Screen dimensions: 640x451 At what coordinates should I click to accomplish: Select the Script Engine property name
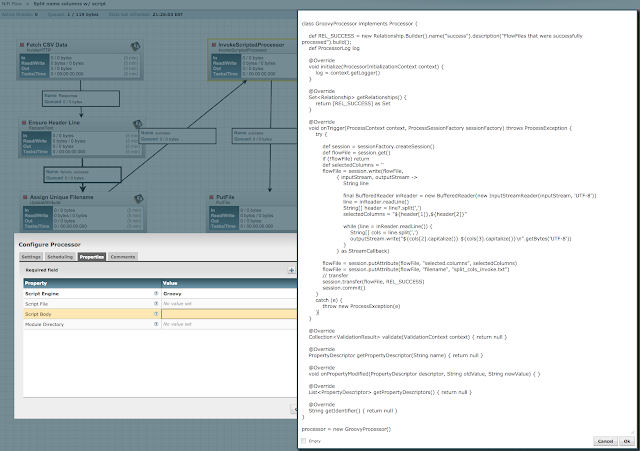tap(42, 294)
